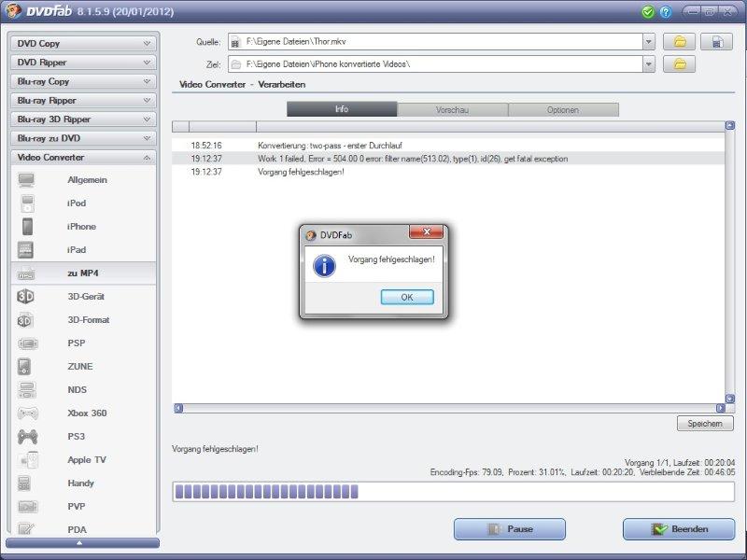Collapse the Video Converter section
Image resolution: width=747 pixels, height=560 pixels.
pos(83,158)
